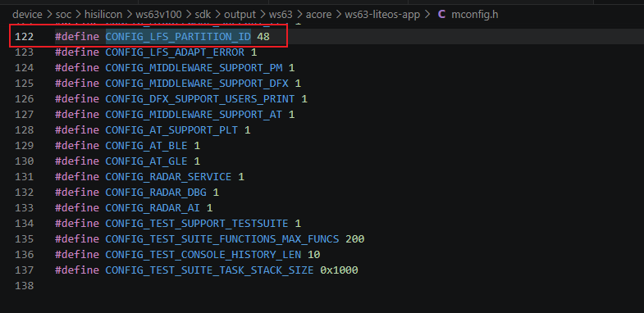Screen dimensions: 644x313
Task: Click CONFIG_RADAR_SERVICE macro name
Action: click(x=168, y=177)
